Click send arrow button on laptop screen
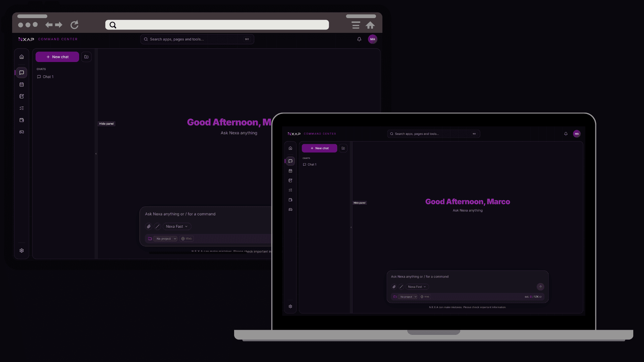Viewport: 644px width, 362px height. click(540, 287)
